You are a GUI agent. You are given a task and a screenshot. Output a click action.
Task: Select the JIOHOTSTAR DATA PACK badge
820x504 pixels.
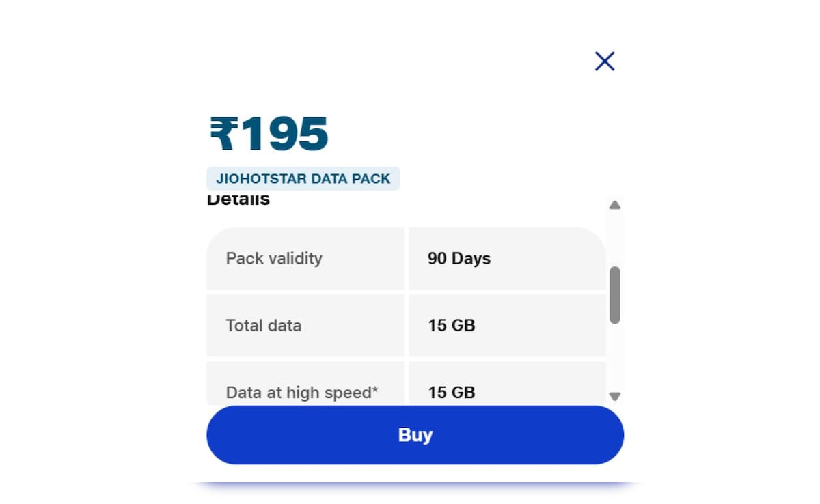[x=303, y=179]
